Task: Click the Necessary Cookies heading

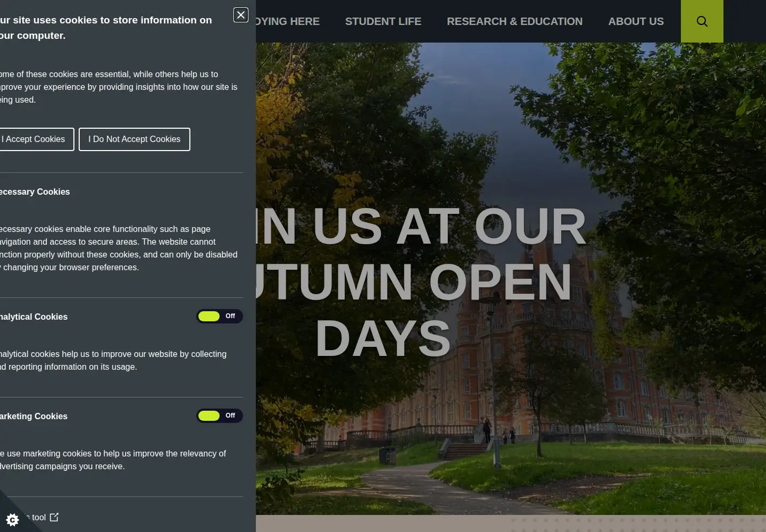Action: click(35, 192)
